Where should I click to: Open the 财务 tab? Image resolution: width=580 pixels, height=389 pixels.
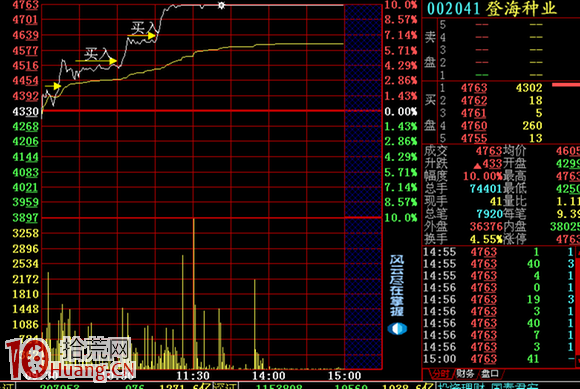pos(465,374)
